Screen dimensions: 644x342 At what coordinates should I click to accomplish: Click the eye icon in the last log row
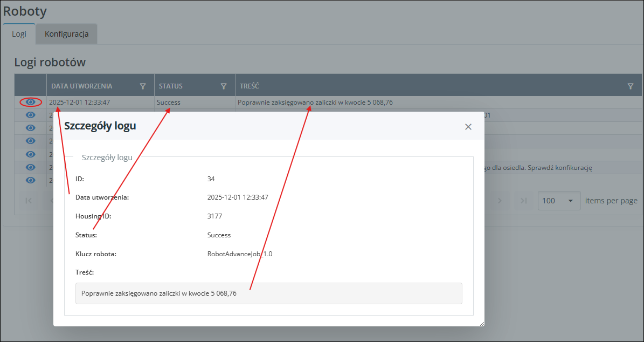31,180
